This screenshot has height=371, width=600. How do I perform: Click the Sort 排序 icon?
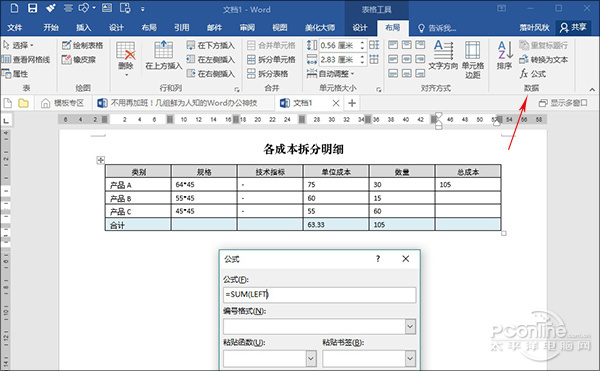pos(505,55)
